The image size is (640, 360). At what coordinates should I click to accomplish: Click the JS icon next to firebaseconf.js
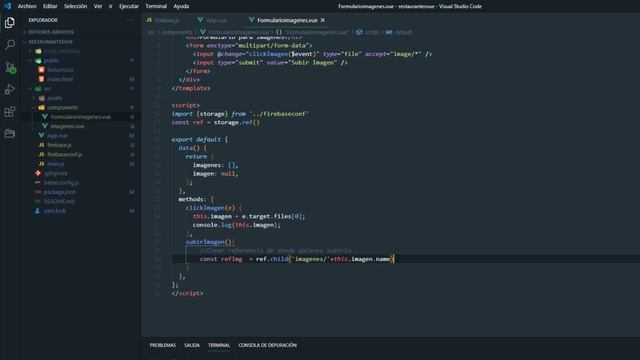click(41, 154)
